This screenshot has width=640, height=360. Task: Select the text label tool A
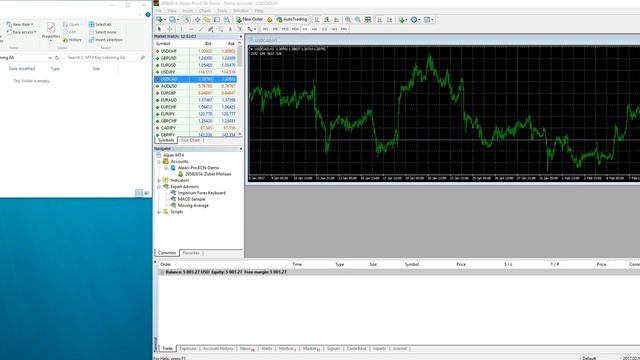coord(230,29)
